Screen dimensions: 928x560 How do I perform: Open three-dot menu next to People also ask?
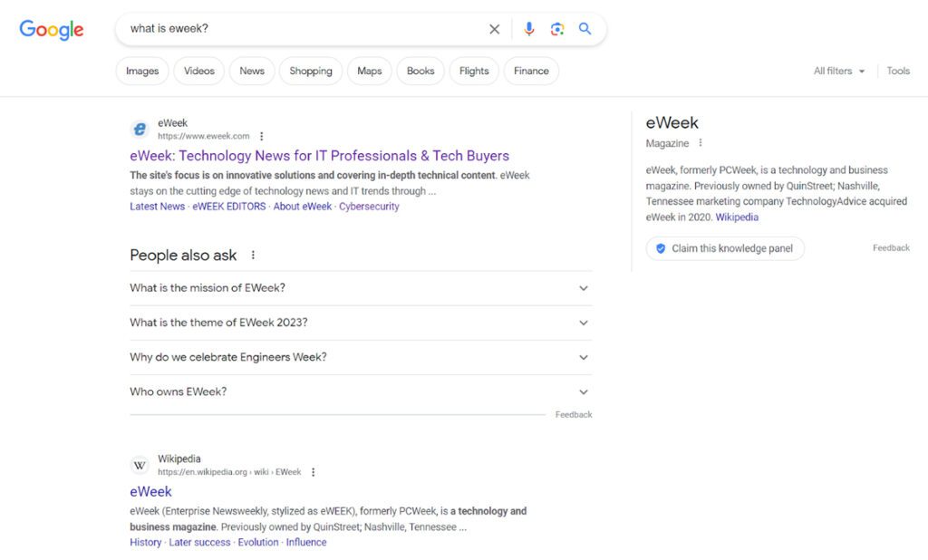tap(253, 256)
